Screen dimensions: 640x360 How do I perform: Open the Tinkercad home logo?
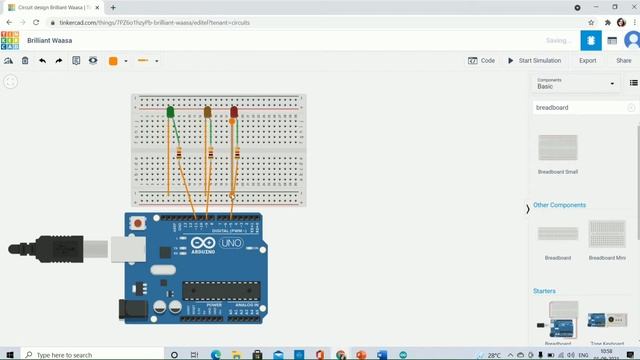(x=10, y=40)
